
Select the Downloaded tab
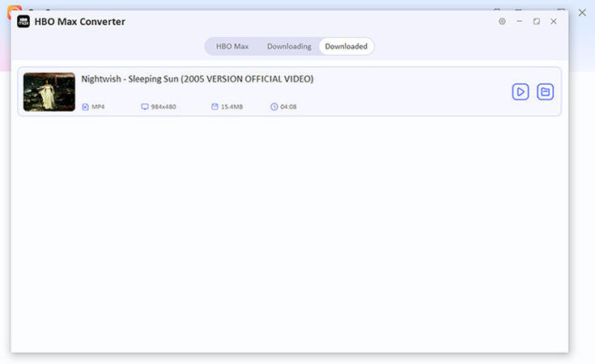(x=346, y=46)
